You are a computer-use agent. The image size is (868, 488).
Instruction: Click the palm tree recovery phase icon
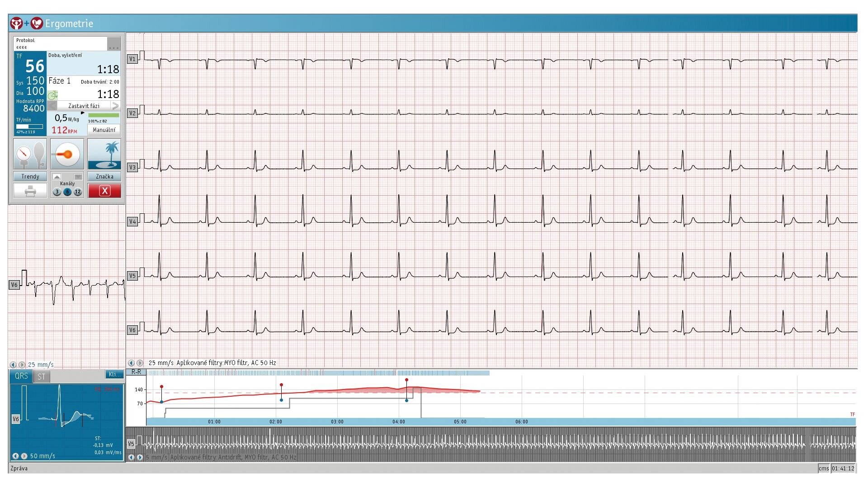[x=105, y=154]
